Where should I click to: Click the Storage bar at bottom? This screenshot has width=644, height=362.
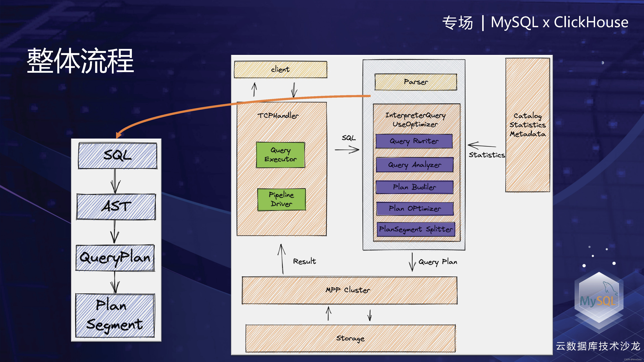[350, 338]
